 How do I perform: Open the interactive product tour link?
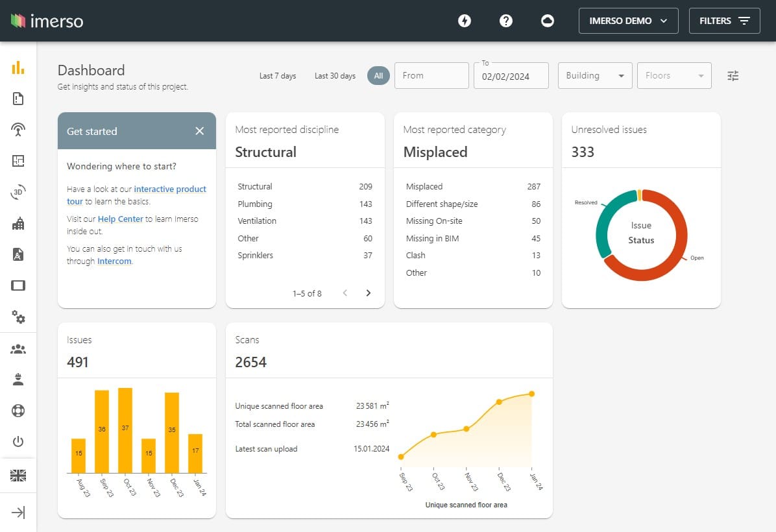coord(170,189)
